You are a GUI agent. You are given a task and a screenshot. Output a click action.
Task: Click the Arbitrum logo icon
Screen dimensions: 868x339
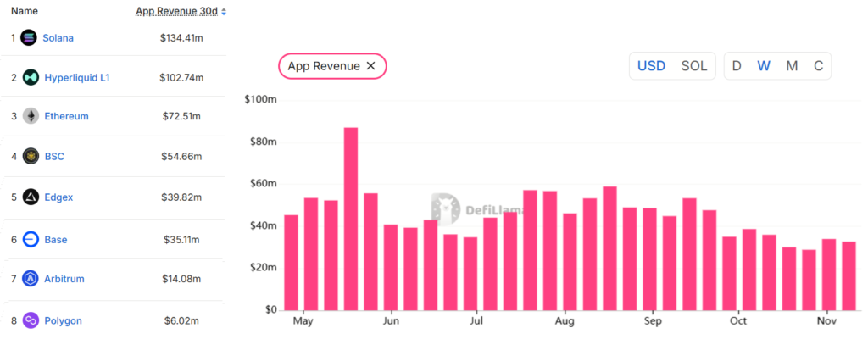[31, 279]
